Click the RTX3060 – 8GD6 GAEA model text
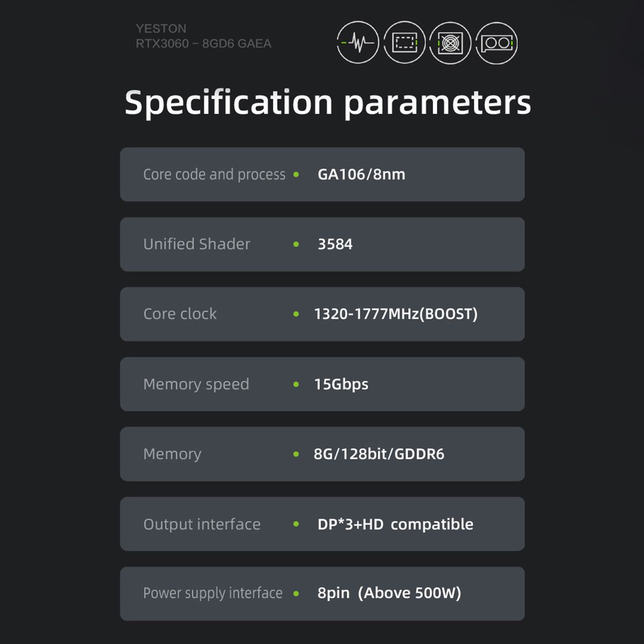 pos(203,43)
